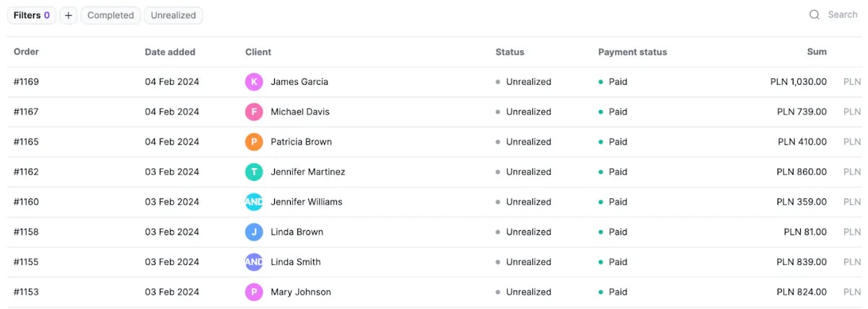Click Patricia Brown's orange P avatar
The height and width of the screenshot is (309, 868).
[254, 142]
